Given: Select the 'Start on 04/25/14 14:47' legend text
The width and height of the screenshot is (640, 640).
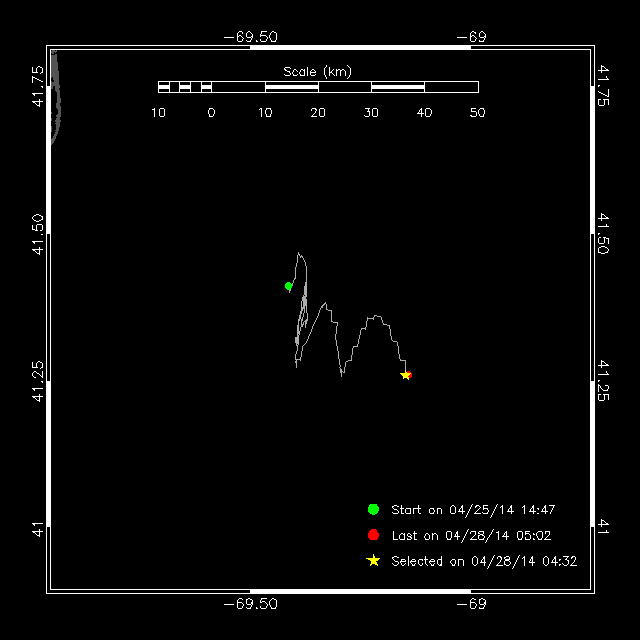Looking at the screenshot, I should tap(473, 510).
